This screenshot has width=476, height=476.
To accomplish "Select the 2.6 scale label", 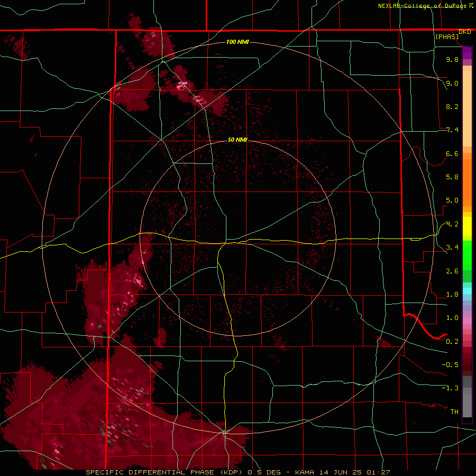I will [452, 271].
